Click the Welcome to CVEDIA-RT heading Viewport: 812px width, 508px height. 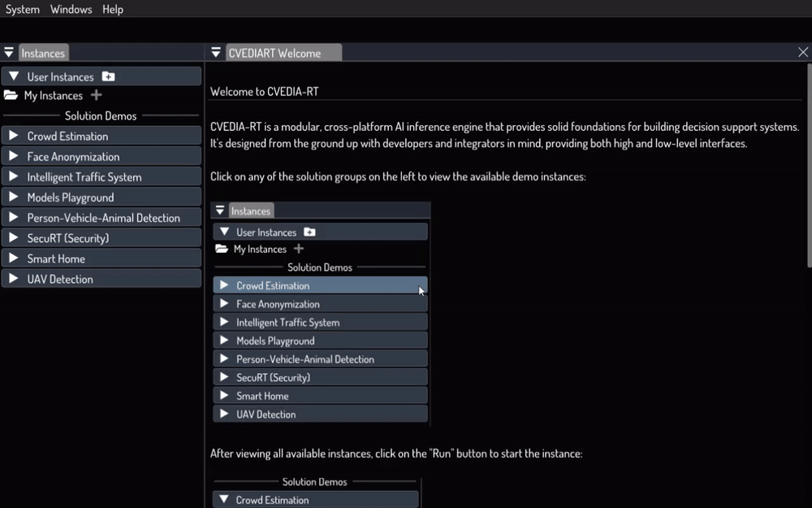[x=264, y=92]
